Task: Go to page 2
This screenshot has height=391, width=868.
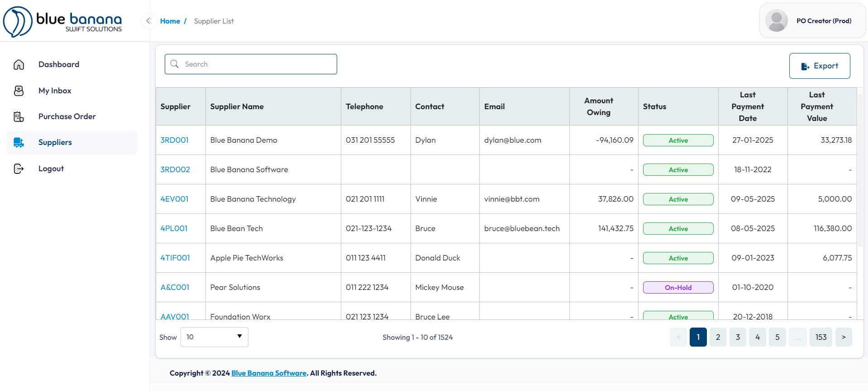Action: click(718, 337)
